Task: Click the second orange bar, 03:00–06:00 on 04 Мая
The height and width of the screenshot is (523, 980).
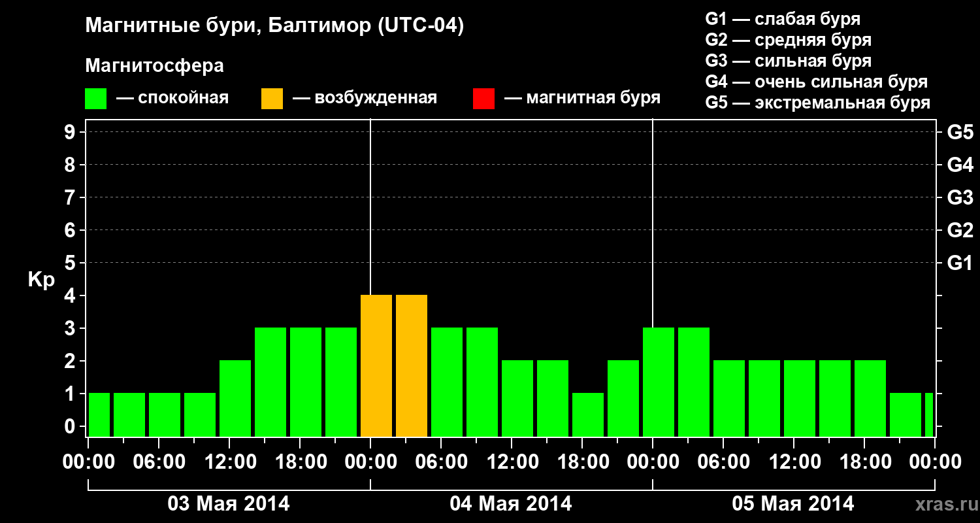Action: pos(412,366)
